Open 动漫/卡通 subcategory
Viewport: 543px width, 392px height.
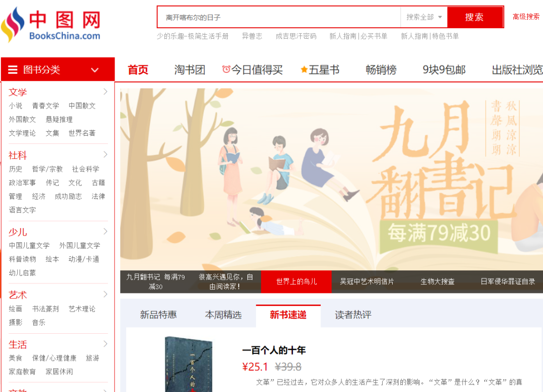coord(84,259)
